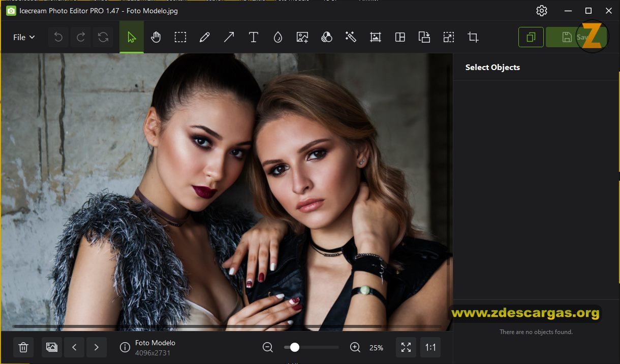Viewport: 620px width, 364px height.
Task: Click the Undo arrow icon
Action: tap(58, 37)
